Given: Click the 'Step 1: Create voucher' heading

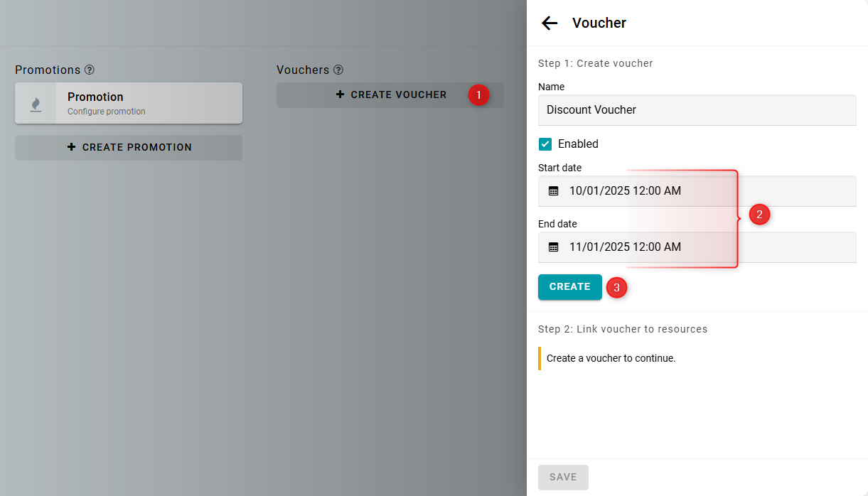Looking at the screenshot, I should 596,63.
